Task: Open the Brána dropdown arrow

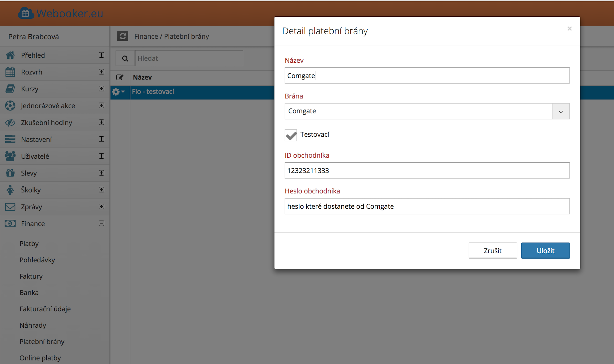Action: pyautogui.click(x=561, y=111)
